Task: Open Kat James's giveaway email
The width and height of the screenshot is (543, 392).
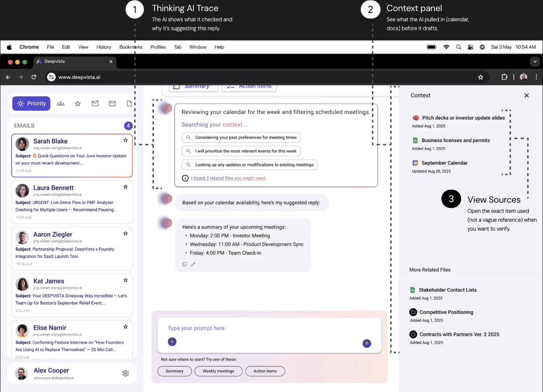Action: coord(72,296)
